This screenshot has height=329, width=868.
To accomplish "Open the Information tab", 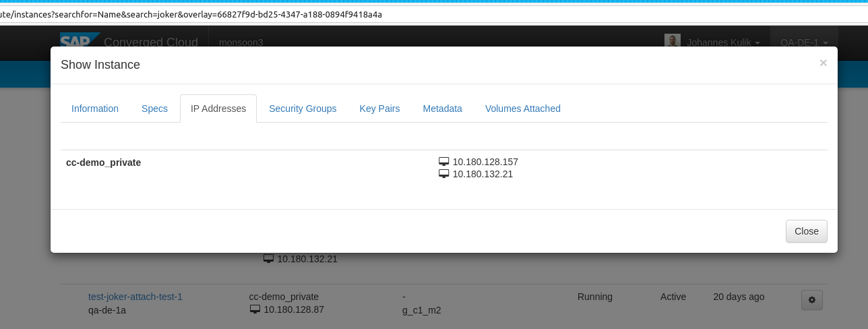I will tap(95, 109).
